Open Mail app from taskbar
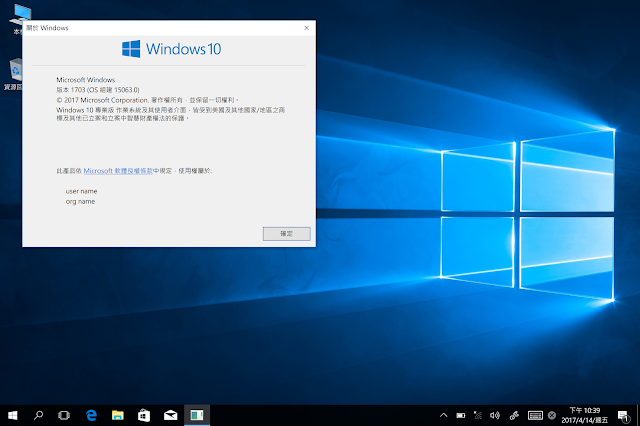 coord(170,415)
